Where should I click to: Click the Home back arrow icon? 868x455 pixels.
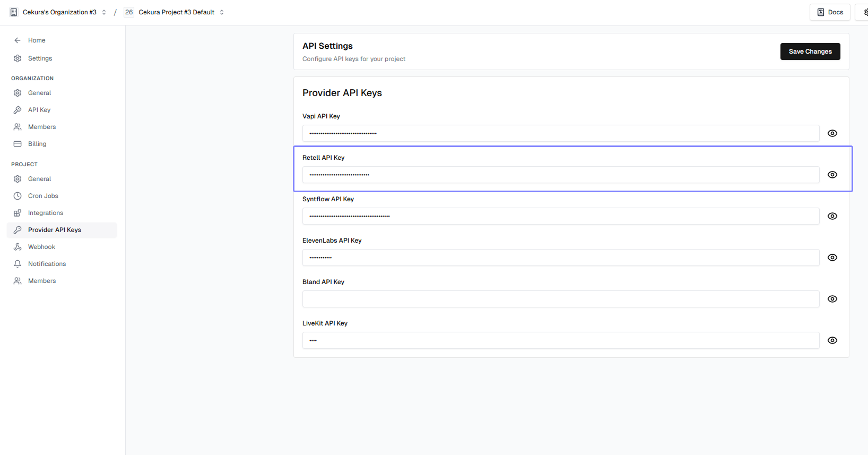tap(18, 40)
